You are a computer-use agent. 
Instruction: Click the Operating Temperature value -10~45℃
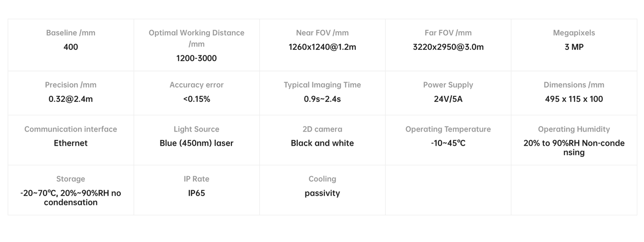click(x=448, y=143)
